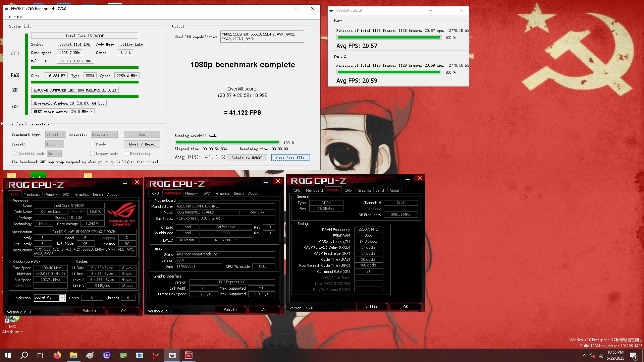This screenshot has width=644, height=362.
Task: Click the Intel Core i5 9400F field
Action: click(85, 36)
